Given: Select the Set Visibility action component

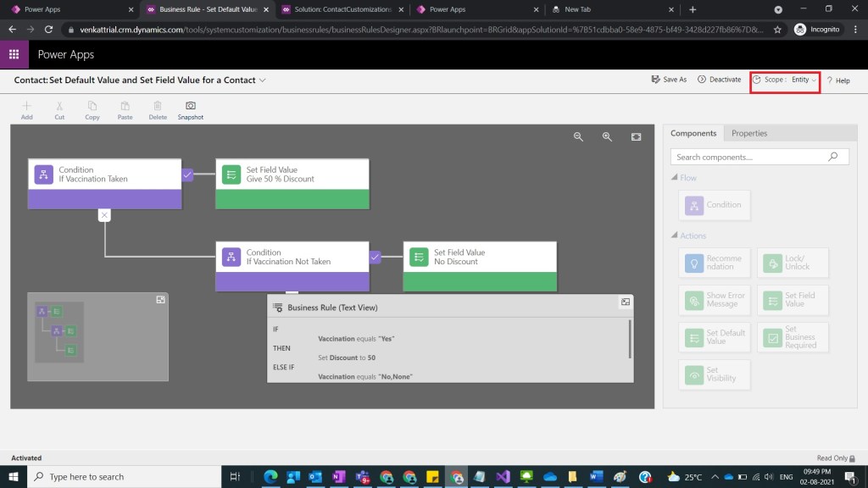Looking at the screenshot, I should (x=715, y=374).
